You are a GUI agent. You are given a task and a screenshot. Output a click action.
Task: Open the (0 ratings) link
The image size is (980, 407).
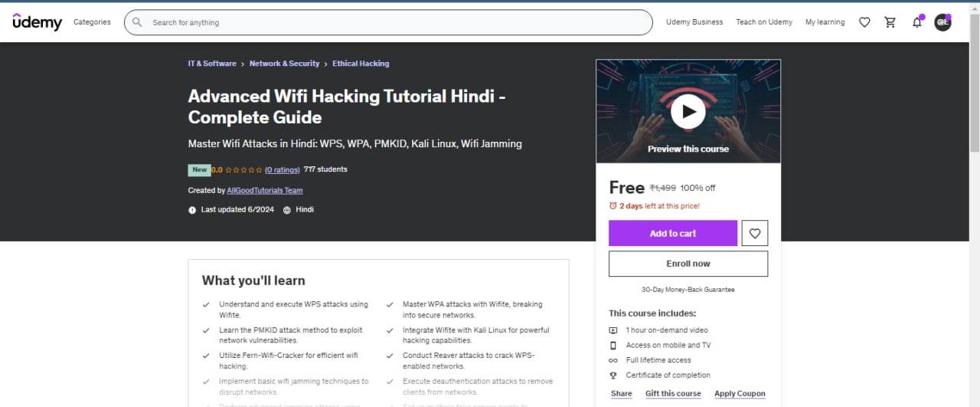pyautogui.click(x=283, y=169)
